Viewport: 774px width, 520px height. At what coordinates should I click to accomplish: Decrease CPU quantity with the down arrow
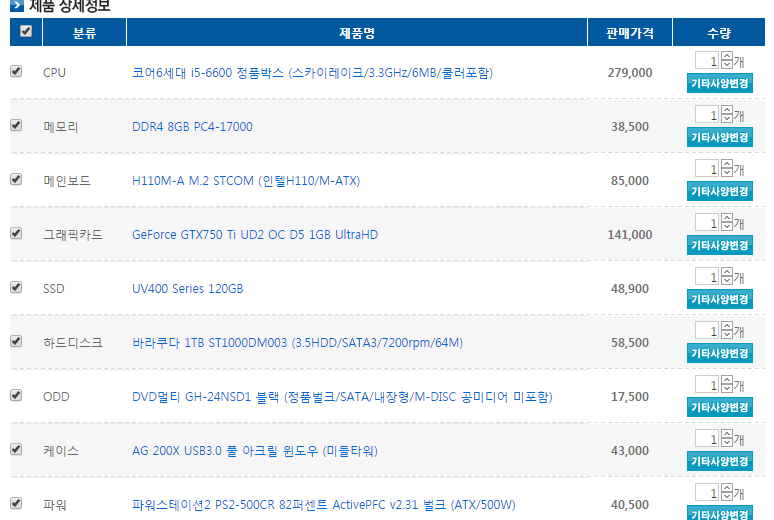(727, 64)
